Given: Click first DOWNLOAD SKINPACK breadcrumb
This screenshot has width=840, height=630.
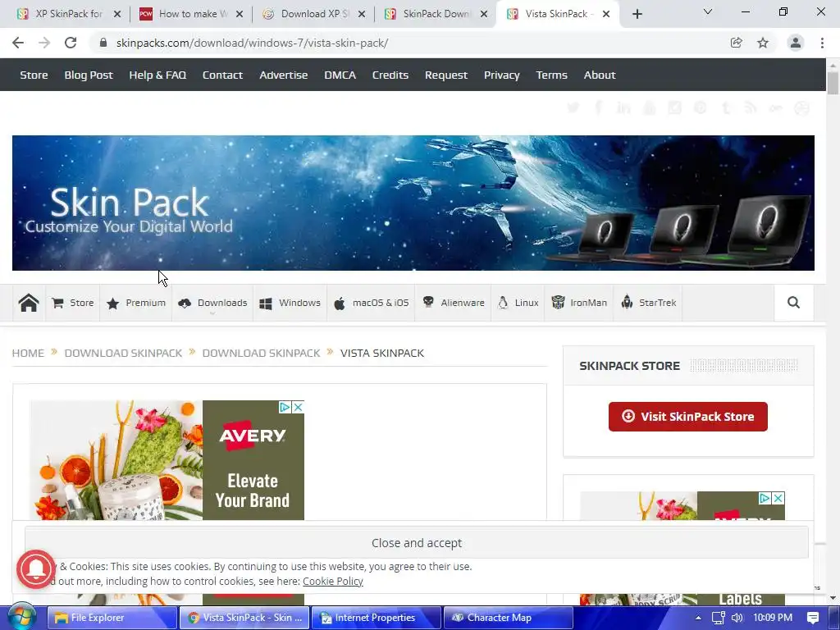Looking at the screenshot, I should (x=123, y=353).
